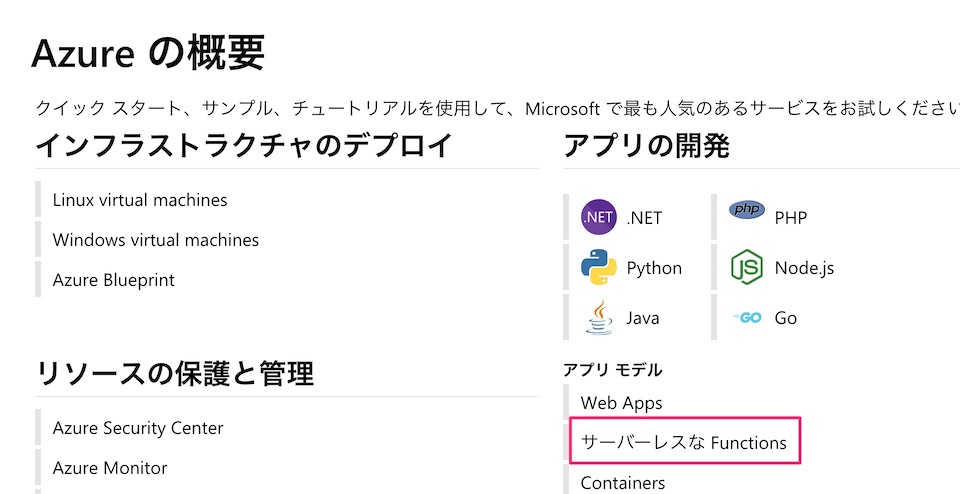Click the green Node.js logo icon
The image size is (960, 494).
(747, 267)
